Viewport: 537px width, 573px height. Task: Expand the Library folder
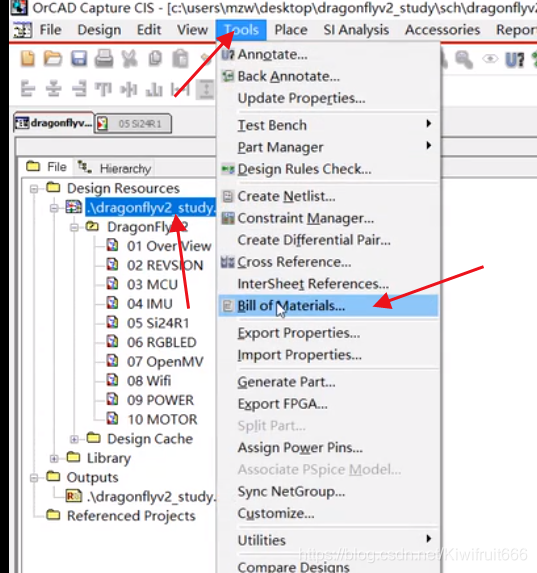coord(54,458)
